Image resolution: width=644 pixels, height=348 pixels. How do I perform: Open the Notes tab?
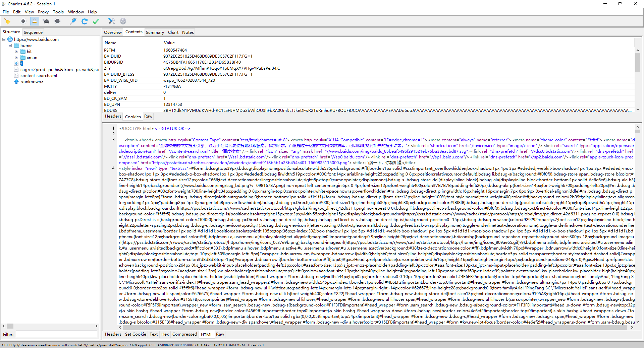pyautogui.click(x=188, y=32)
